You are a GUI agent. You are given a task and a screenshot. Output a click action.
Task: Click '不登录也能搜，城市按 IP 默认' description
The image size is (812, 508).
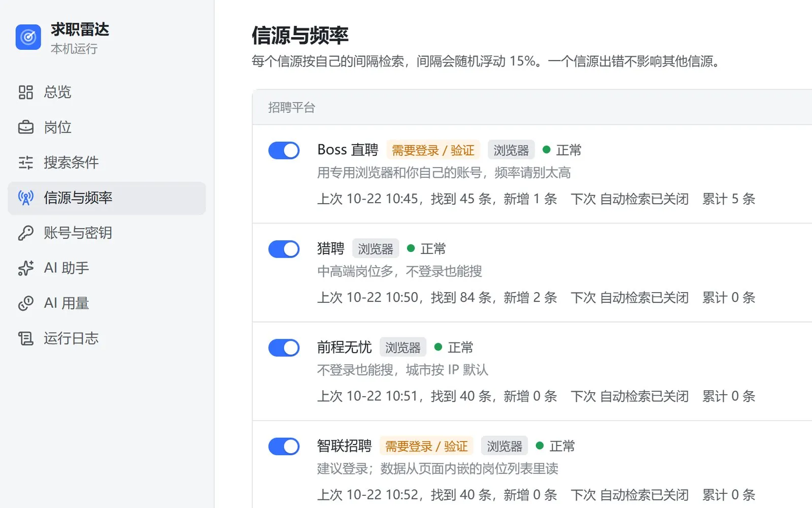[402, 370]
